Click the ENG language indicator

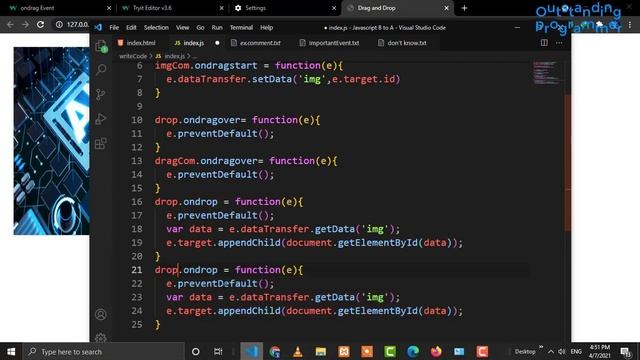pos(576,351)
